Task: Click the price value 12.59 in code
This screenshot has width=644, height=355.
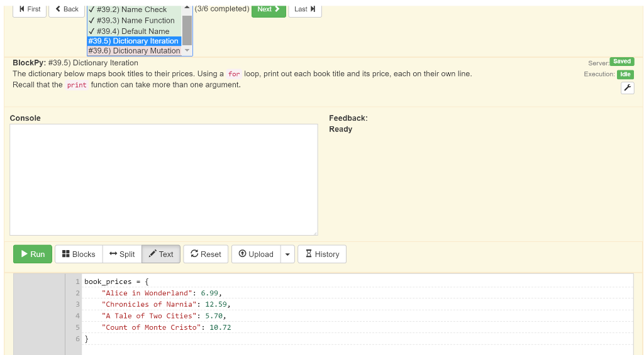Action: 216,305
